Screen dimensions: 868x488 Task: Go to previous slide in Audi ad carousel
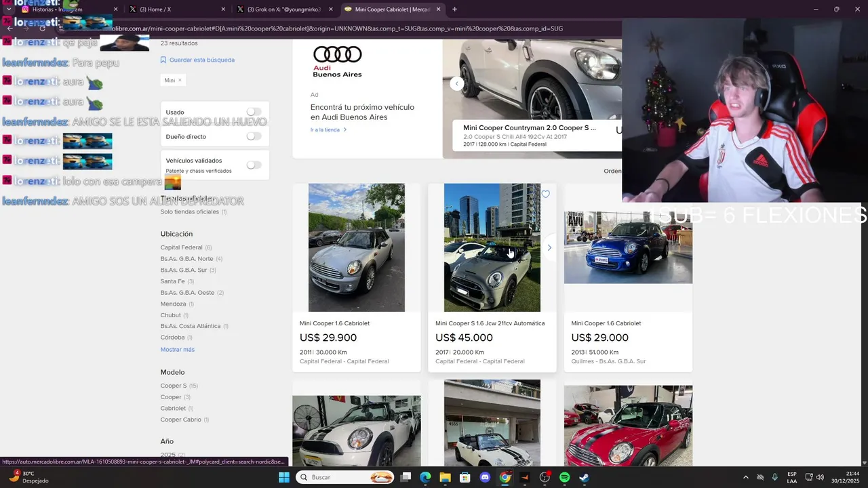click(457, 83)
